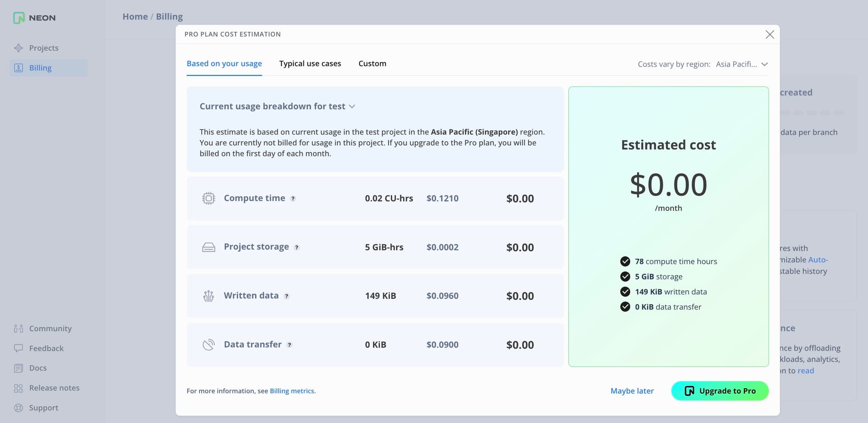
Task: Open the Billing metrics link
Action: tap(292, 390)
